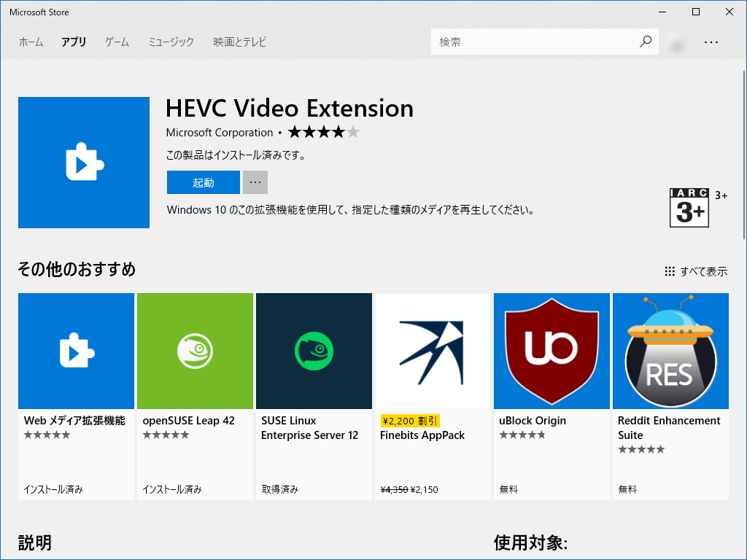The height and width of the screenshot is (560, 747).
Task: Click the Finebits AppPack swallow logo
Action: 433,351
